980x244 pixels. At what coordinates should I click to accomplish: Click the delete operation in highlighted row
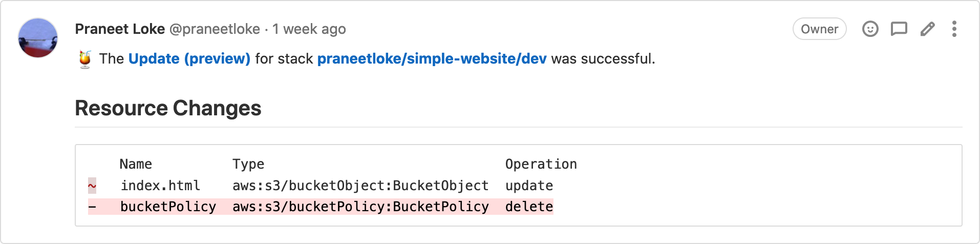529,207
